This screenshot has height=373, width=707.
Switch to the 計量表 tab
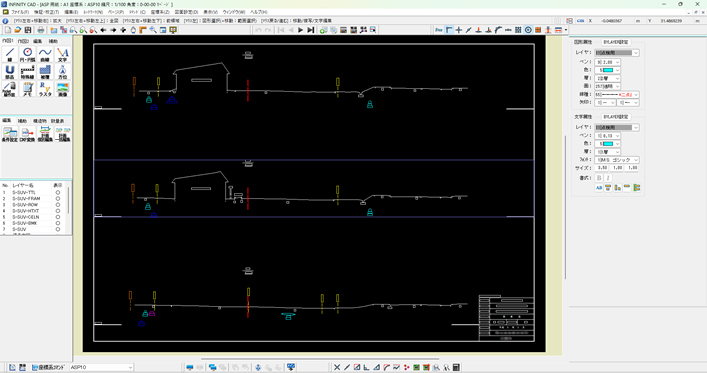[x=57, y=121]
